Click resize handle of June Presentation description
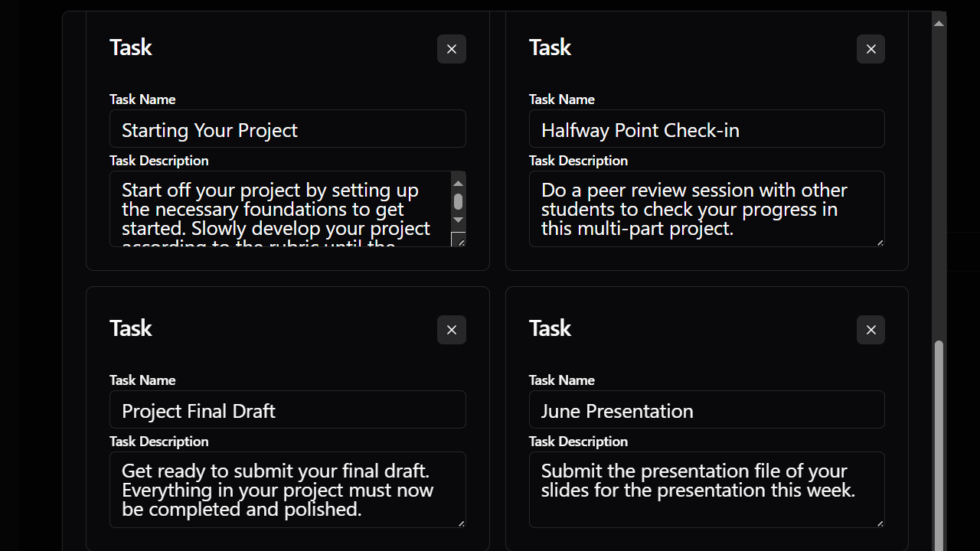 coord(880,523)
